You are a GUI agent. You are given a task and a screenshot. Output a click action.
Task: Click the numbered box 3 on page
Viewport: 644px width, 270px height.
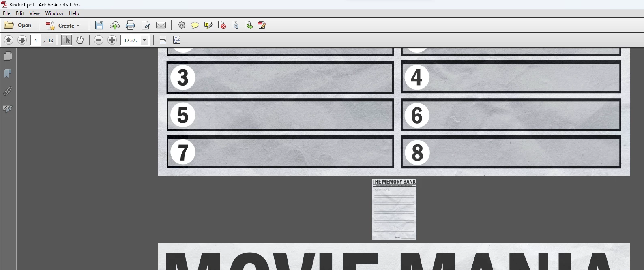click(280, 77)
